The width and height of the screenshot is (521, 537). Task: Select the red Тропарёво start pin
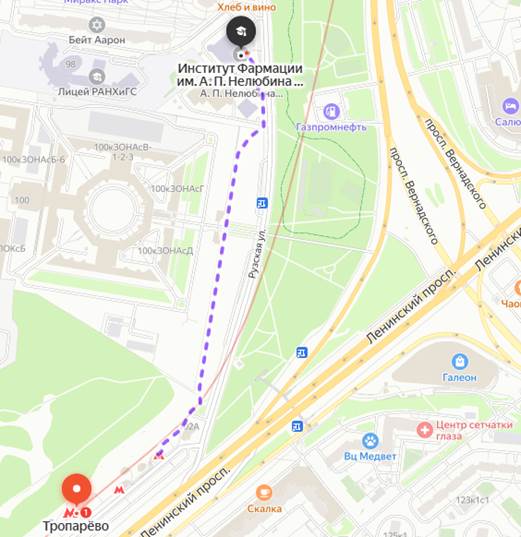tap(77, 490)
